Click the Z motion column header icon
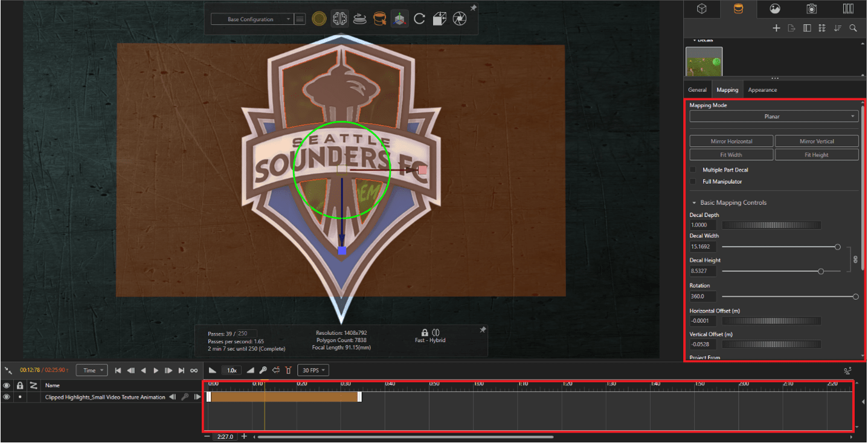The image size is (868, 443). point(33,385)
